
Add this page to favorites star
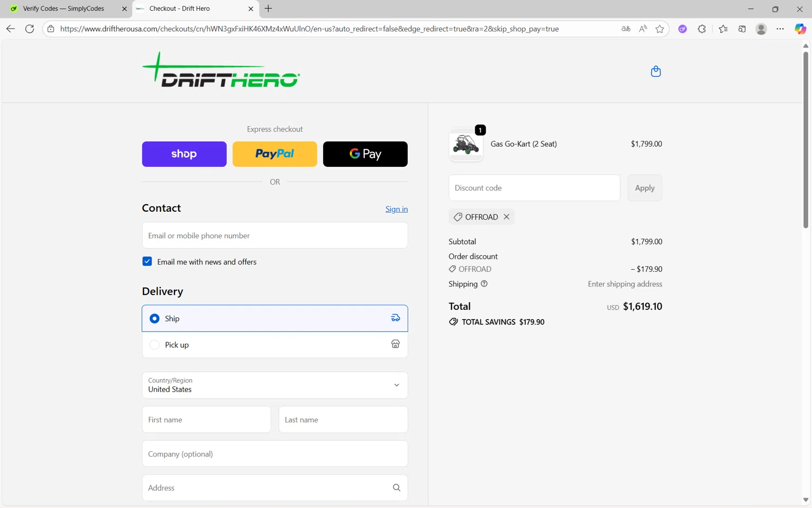(x=659, y=29)
